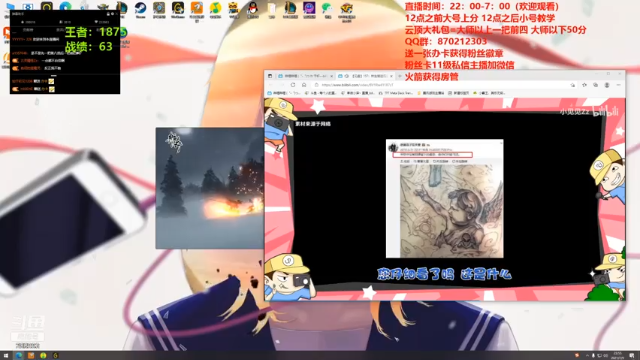This screenshot has height=360, width=640.
Task: Open the first bilibili favorites bar bookmark
Action: point(284,93)
